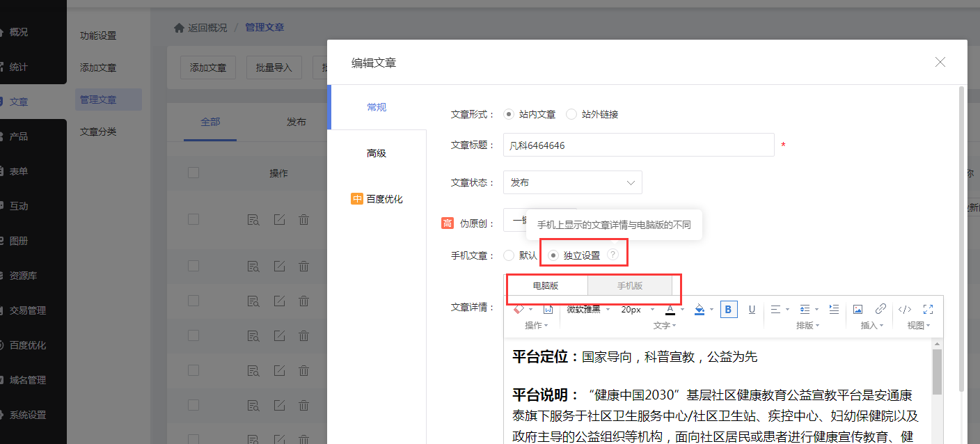Image resolution: width=980 pixels, height=444 pixels.
Task: Select the 站内文章 radio button
Action: [509, 114]
